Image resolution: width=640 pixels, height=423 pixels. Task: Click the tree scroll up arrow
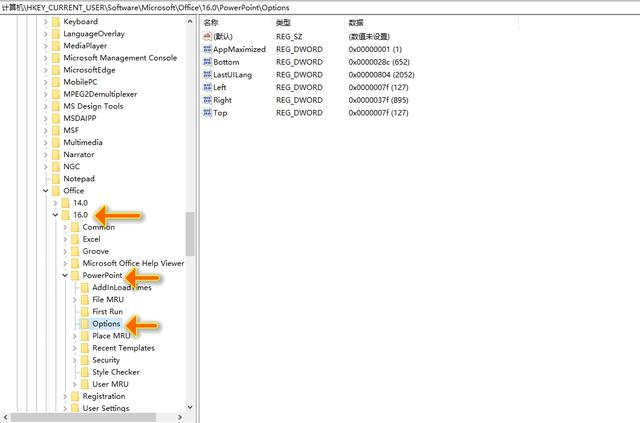click(190, 21)
